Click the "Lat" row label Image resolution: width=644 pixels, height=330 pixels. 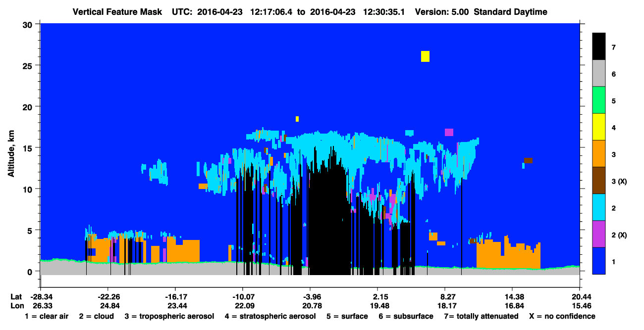[x=16, y=296]
